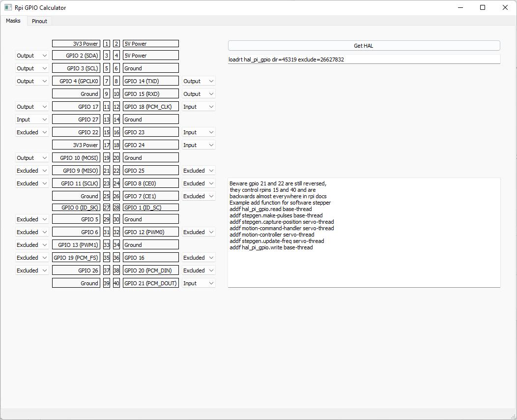Click the 3V3 Power label at pin 1
This screenshot has height=420, width=517.
(76, 44)
